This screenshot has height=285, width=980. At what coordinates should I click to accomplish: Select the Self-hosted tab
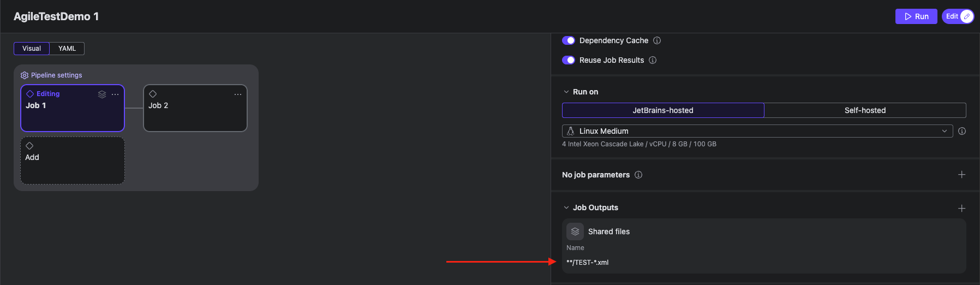[865, 110]
